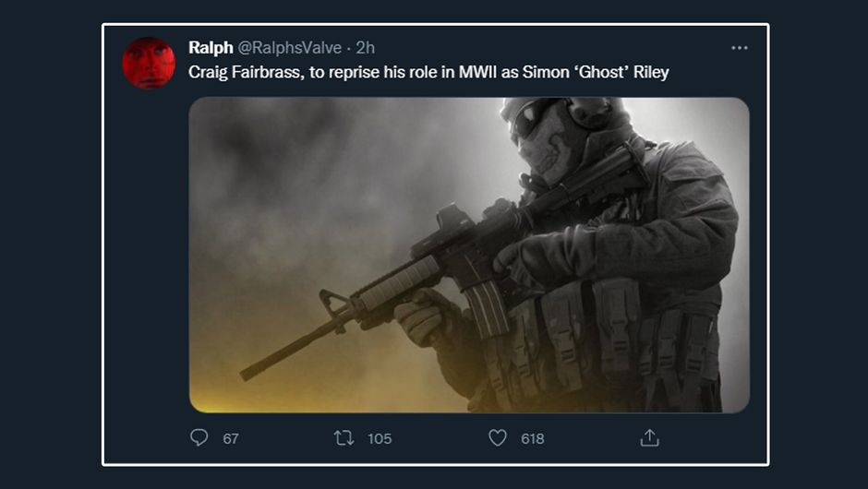This screenshot has height=489, width=868.
Task: Click Ralph's red profile avatar
Action: click(x=149, y=63)
